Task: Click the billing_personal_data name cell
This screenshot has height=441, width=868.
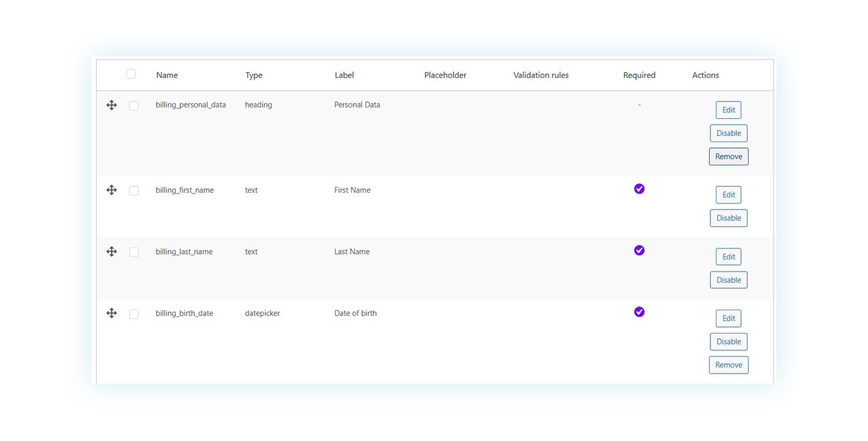Action: tap(191, 105)
